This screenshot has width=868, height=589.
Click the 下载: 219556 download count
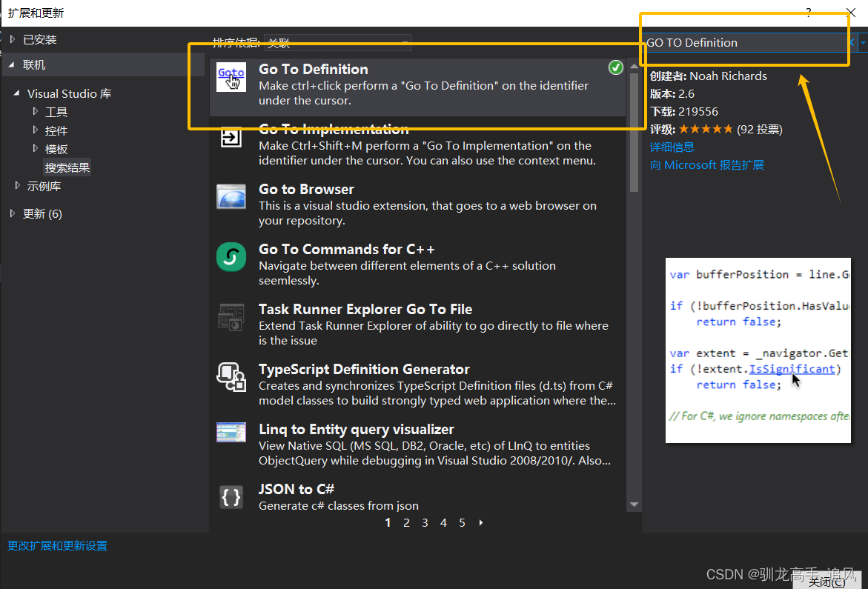[x=684, y=112]
